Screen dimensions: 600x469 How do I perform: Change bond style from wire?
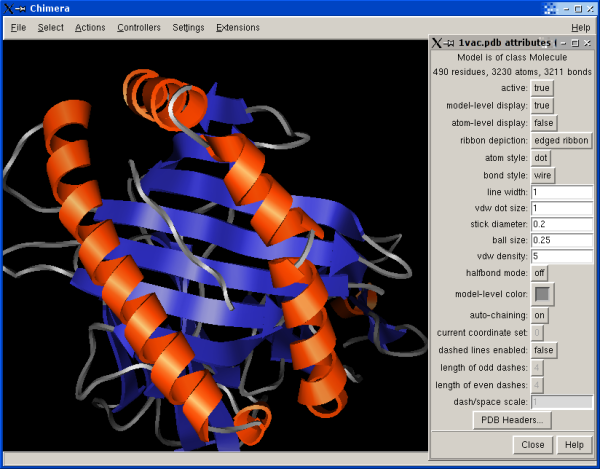541,175
